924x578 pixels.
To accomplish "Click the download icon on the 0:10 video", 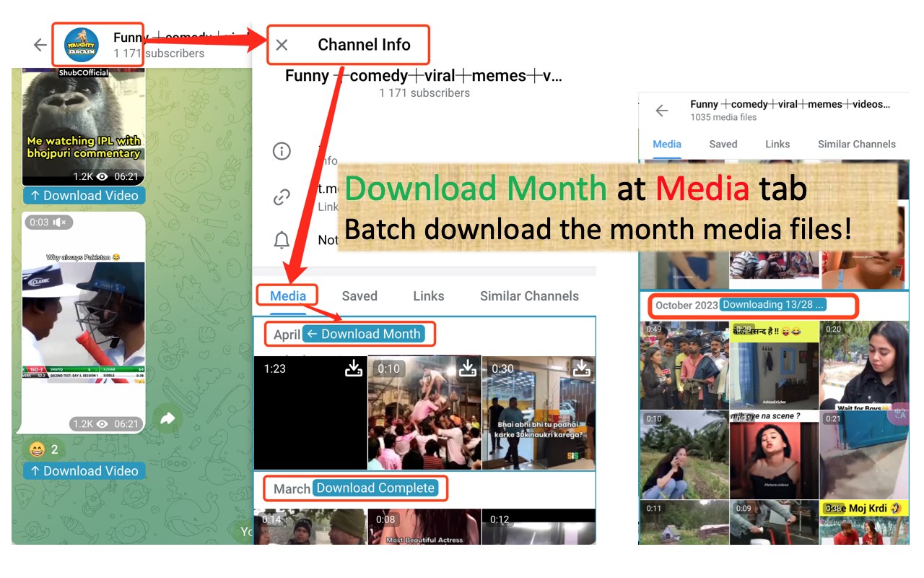I will (x=468, y=368).
